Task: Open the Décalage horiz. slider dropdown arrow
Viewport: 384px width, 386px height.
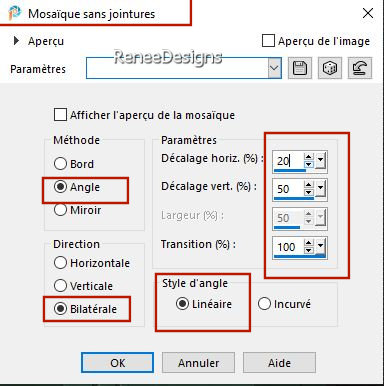Action: point(320,161)
